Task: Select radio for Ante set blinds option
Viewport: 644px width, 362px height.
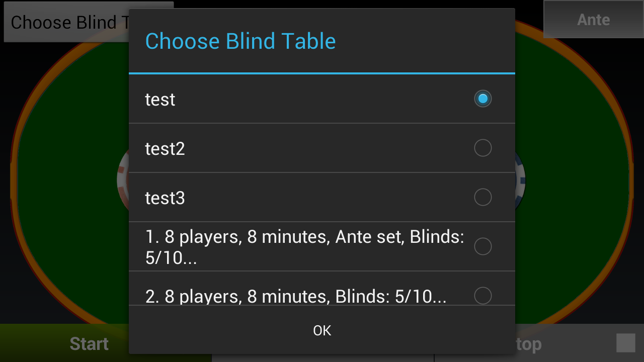Action: pyautogui.click(x=482, y=246)
